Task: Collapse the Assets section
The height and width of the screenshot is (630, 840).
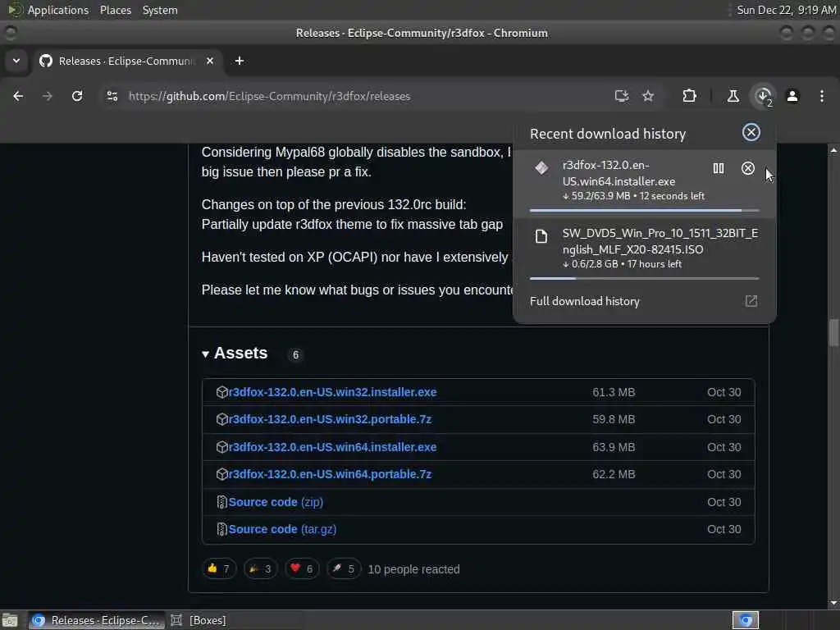Action: (205, 354)
